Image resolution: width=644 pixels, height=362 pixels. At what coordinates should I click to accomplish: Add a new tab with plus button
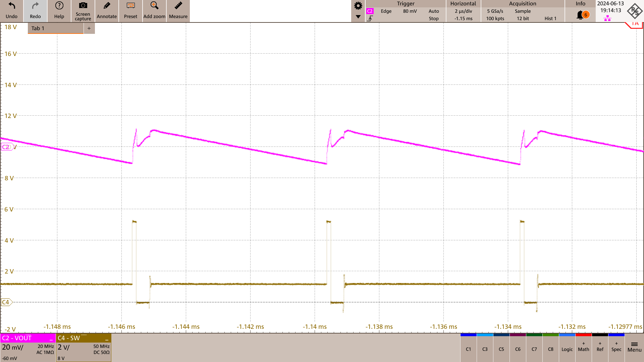click(x=89, y=28)
